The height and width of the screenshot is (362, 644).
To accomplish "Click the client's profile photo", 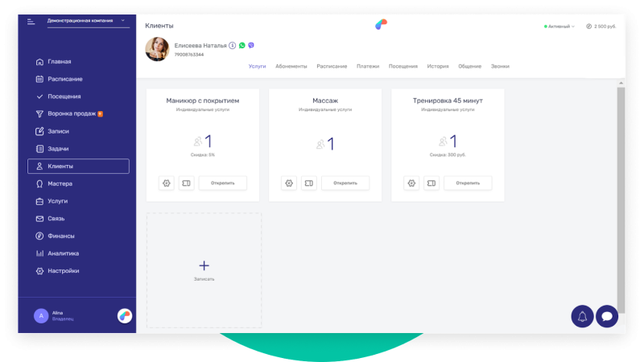I will pos(157,49).
